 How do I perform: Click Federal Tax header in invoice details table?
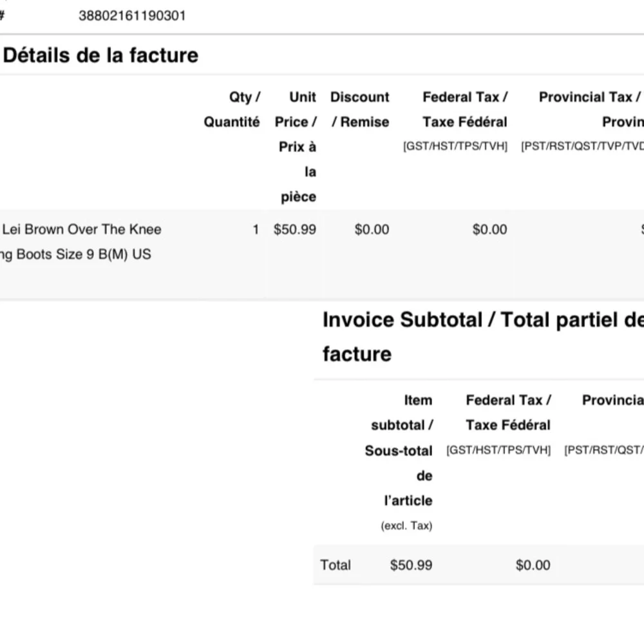[464, 109]
